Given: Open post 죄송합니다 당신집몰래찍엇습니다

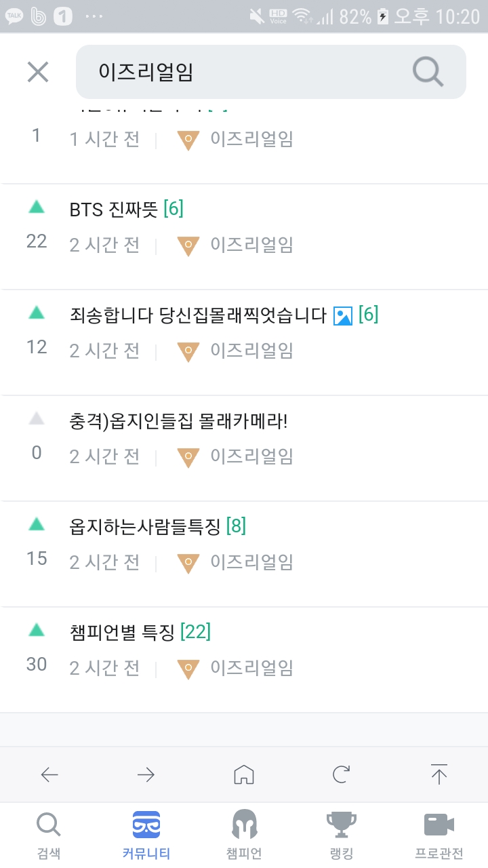Looking at the screenshot, I should [198, 315].
